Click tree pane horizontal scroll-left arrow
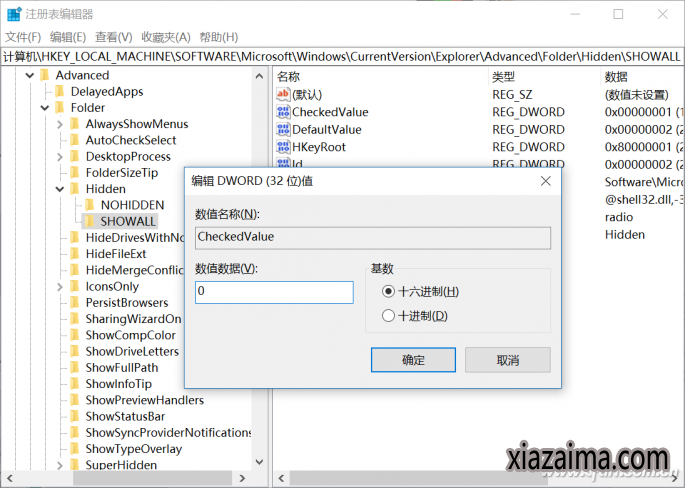The height and width of the screenshot is (488, 685). (x=10, y=479)
